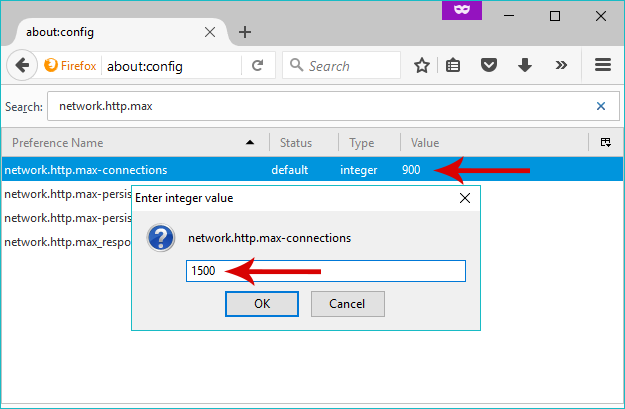Image resolution: width=625 pixels, height=409 pixels.
Task: Click the magnifying glass in Search box
Action: coord(296,65)
